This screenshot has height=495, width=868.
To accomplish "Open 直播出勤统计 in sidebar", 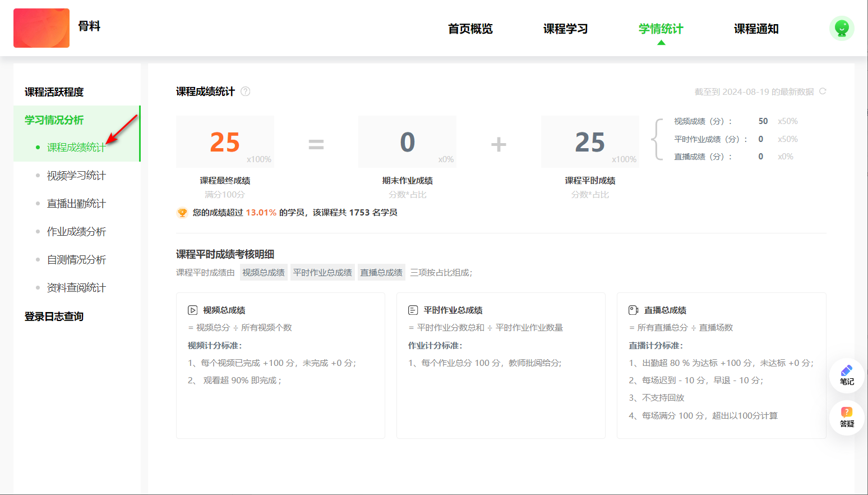I will (76, 204).
